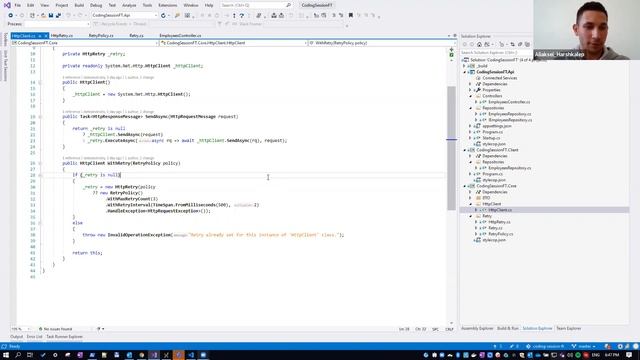Open the Assembly Explorer panel tab
Screen dimensions: 640x360
[477, 329]
